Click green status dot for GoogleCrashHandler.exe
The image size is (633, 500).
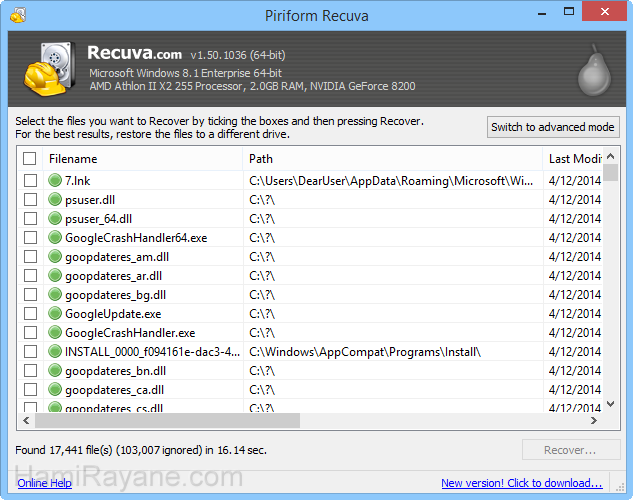point(54,333)
